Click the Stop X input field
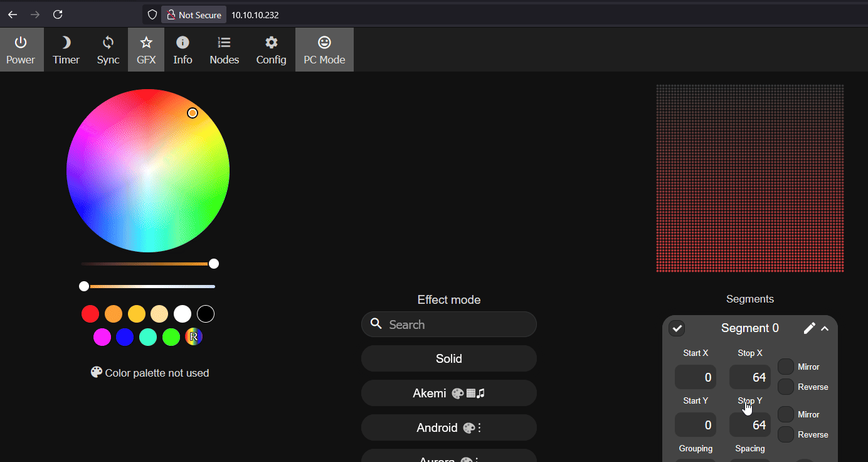The width and height of the screenshot is (868, 462). click(750, 377)
